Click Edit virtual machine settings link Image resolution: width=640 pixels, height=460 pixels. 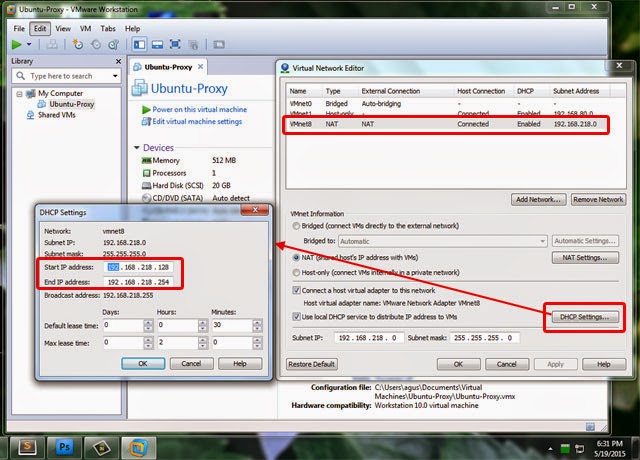pyautogui.click(x=197, y=122)
